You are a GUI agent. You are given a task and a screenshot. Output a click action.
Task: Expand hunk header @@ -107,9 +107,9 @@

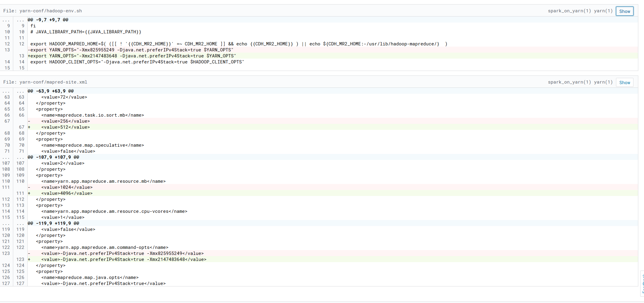pos(53,157)
